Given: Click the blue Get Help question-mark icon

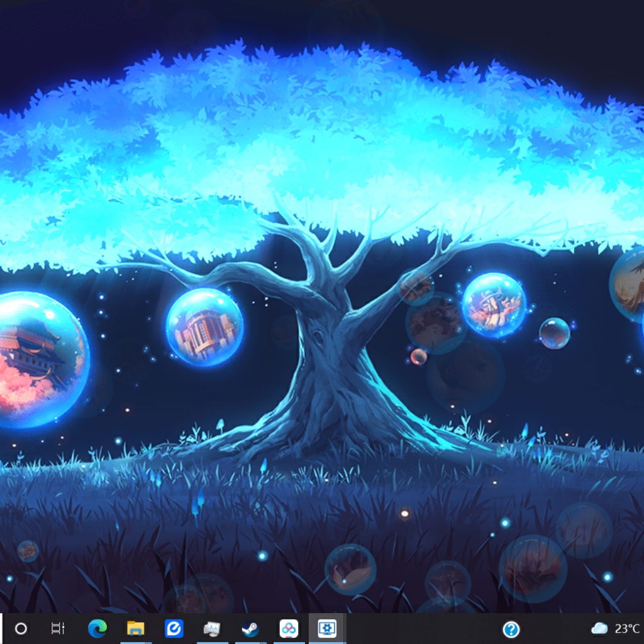Looking at the screenshot, I should [x=511, y=629].
